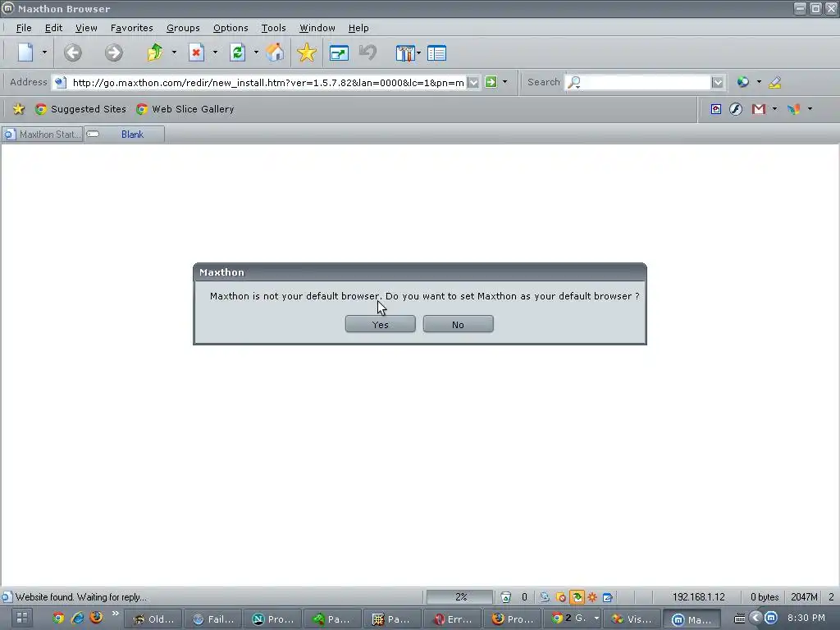840x630 pixels.
Task: Expand the New page dropdown arrow
Action: tap(44, 52)
